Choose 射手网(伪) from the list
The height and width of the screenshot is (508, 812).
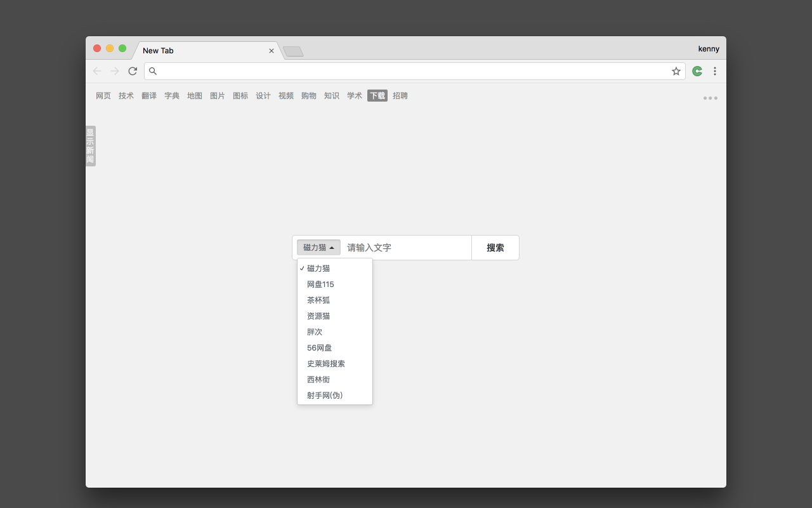335,396
